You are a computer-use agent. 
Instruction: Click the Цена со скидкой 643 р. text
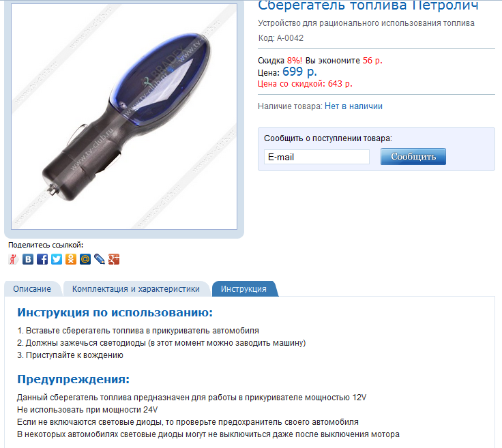pyautogui.click(x=305, y=84)
